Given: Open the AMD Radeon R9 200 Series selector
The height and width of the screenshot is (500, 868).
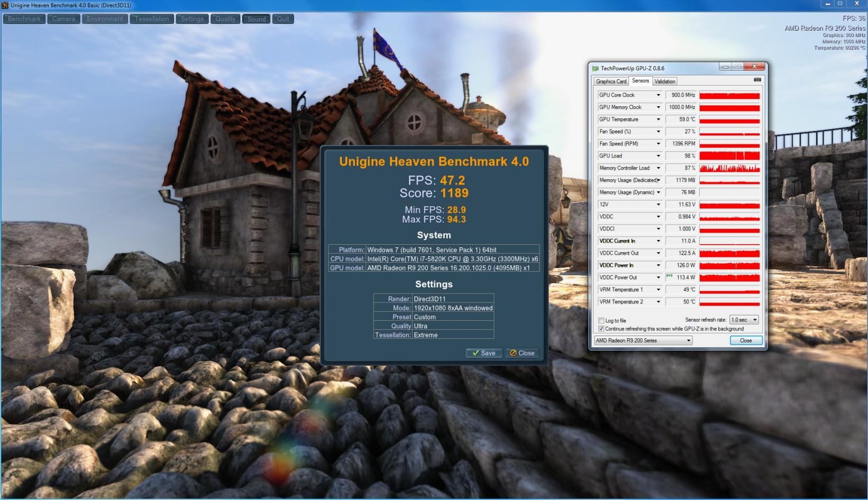Looking at the screenshot, I should click(643, 340).
